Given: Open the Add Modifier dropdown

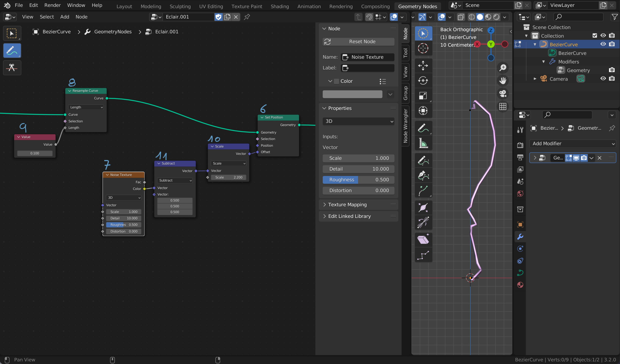Looking at the screenshot, I should (573, 143).
